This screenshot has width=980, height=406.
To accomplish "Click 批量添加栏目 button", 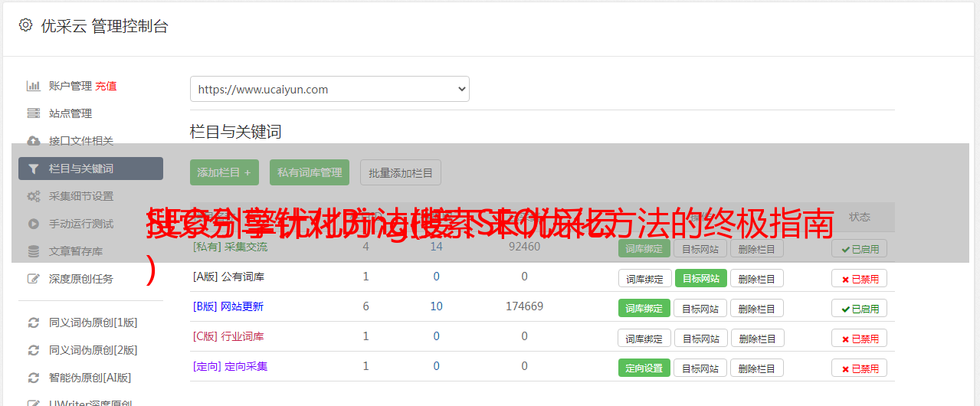I will (401, 172).
